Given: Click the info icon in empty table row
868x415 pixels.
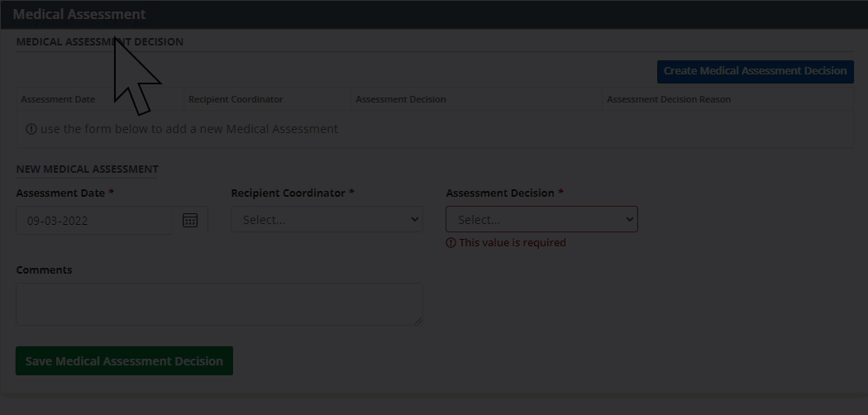Looking at the screenshot, I should [31, 129].
